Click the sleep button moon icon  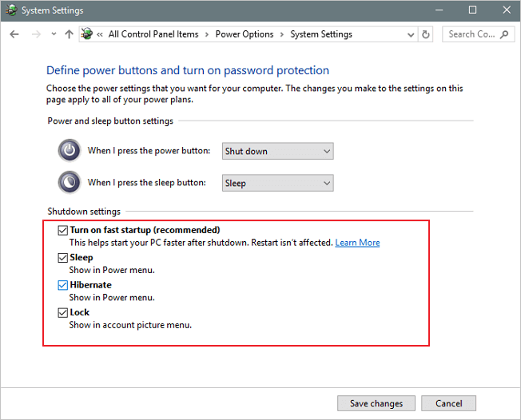pos(70,182)
